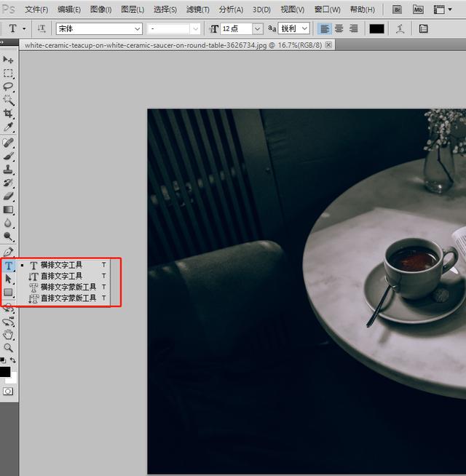Open the arrange documents dropdown
The height and width of the screenshot is (476, 466).
pos(442,9)
